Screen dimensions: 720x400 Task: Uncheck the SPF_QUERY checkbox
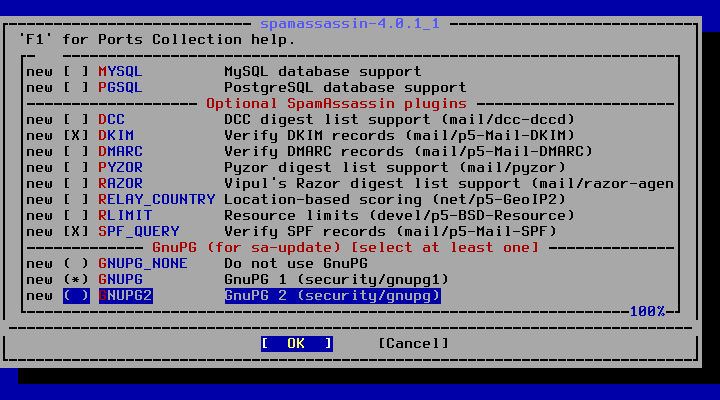pos(76,231)
